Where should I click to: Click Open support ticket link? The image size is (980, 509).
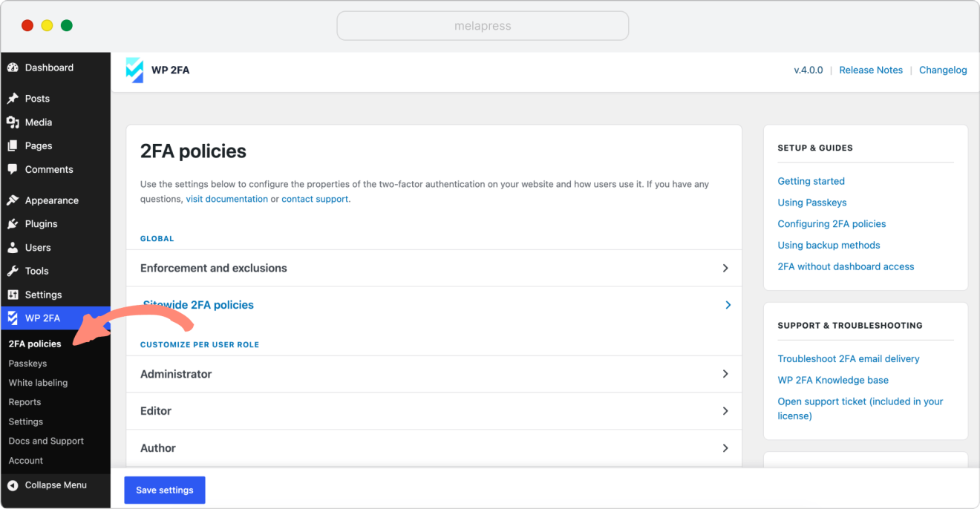[860, 409]
